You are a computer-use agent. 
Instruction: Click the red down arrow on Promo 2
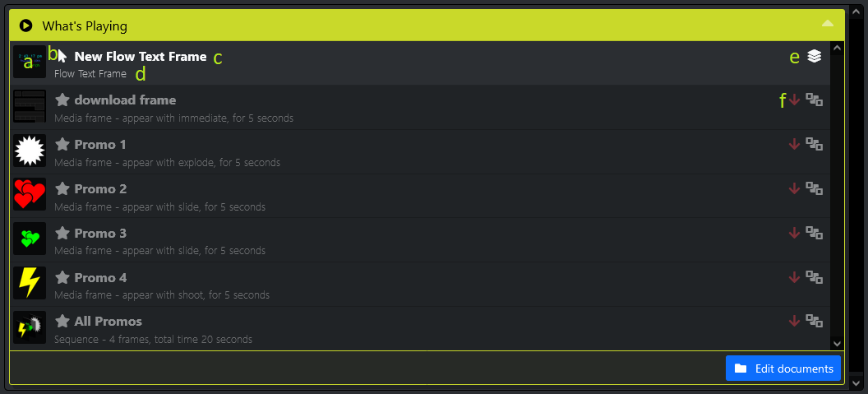coord(794,188)
